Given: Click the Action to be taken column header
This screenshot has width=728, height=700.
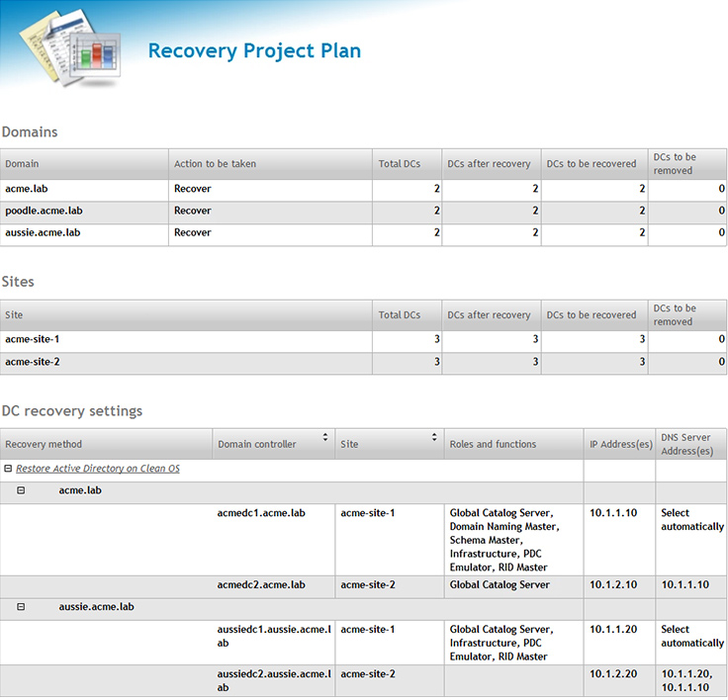Looking at the screenshot, I should pos(270,164).
